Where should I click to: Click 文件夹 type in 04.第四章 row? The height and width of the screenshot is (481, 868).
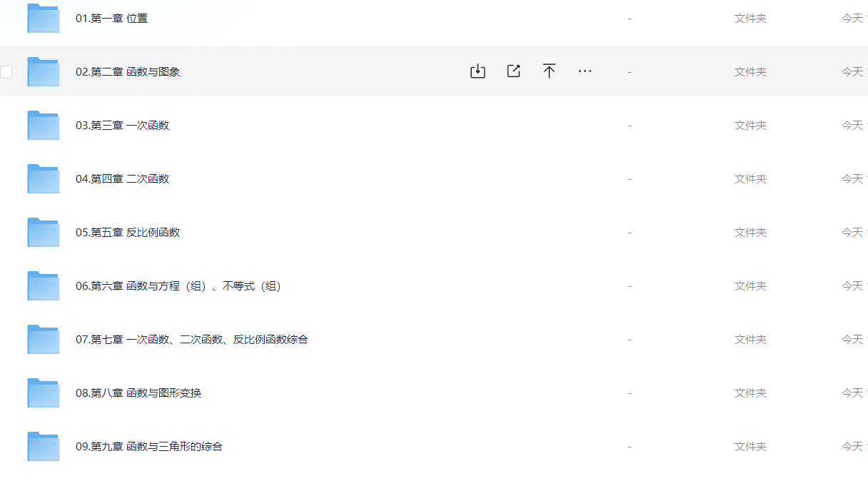751,179
